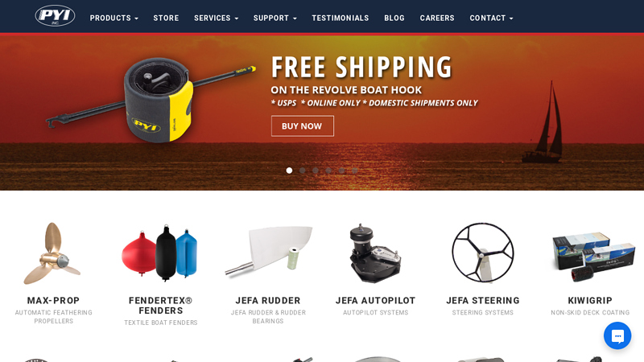Open the Jefa Steering wheel image

pos(483,253)
